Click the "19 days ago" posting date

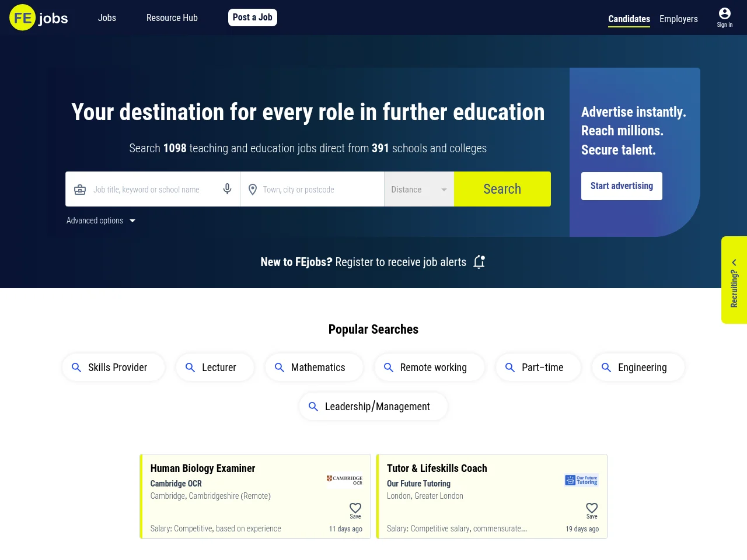(x=582, y=529)
